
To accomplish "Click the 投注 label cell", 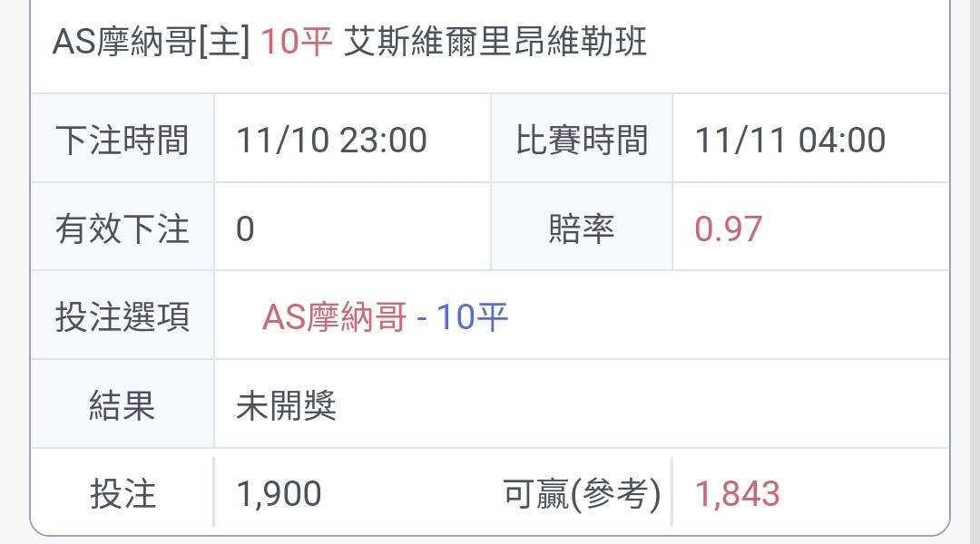I will pyautogui.click(x=122, y=494).
